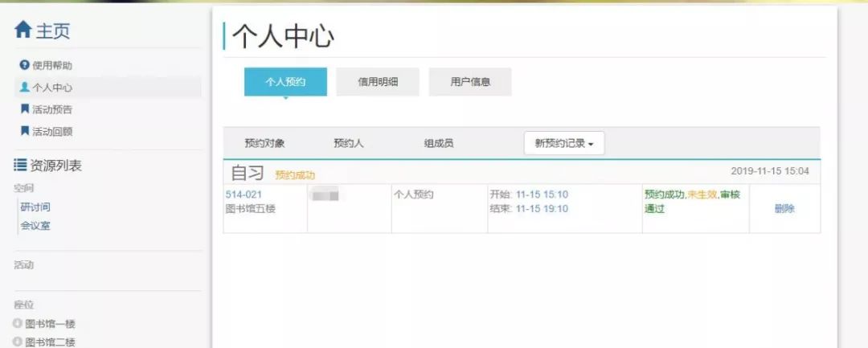Click the home icon beside 主页
Image resolution: width=868 pixels, height=348 pixels.
point(23,30)
